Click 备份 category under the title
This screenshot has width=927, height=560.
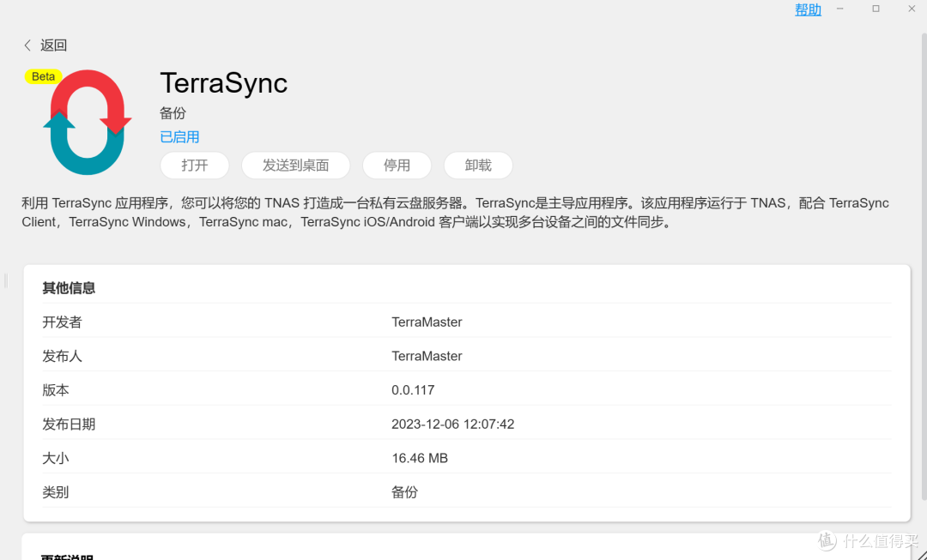click(x=173, y=113)
